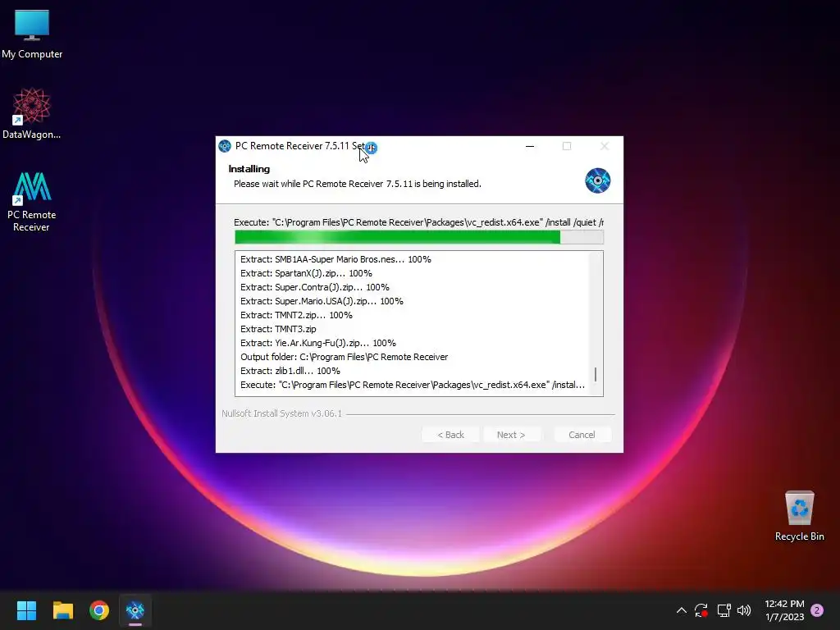Click the 'Please wait while' installer description text
The height and width of the screenshot is (630, 840).
(358, 184)
